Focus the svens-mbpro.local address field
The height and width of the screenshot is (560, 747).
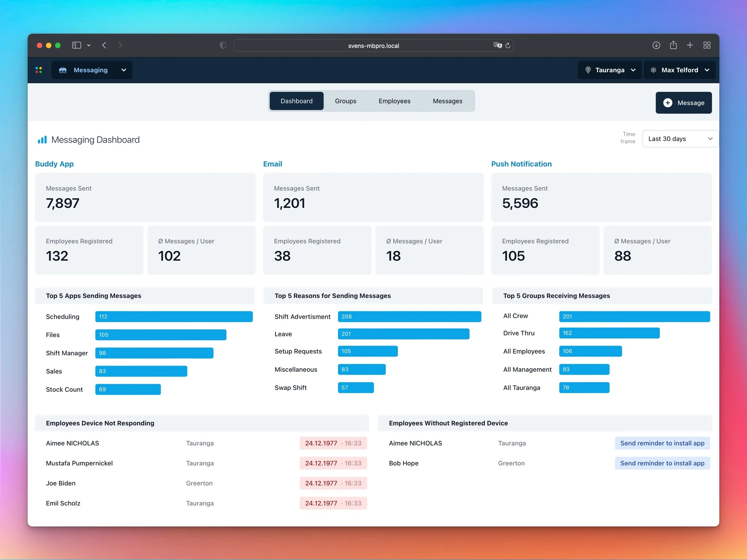(x=373, y=46)
